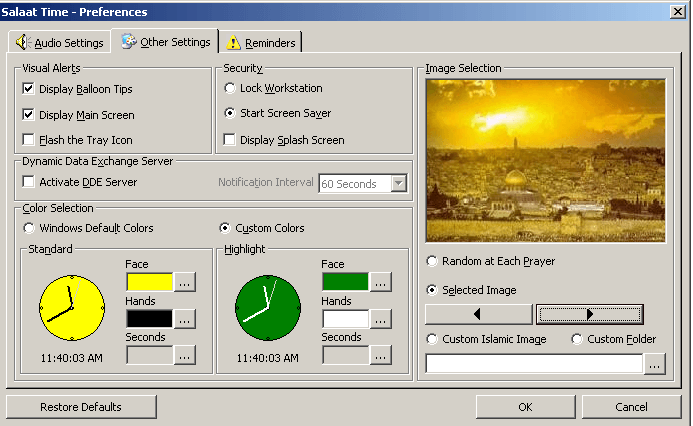This screenshot has height=426, width=693.
Task: Browse Highlight Face color button
Action: [381, 282]
